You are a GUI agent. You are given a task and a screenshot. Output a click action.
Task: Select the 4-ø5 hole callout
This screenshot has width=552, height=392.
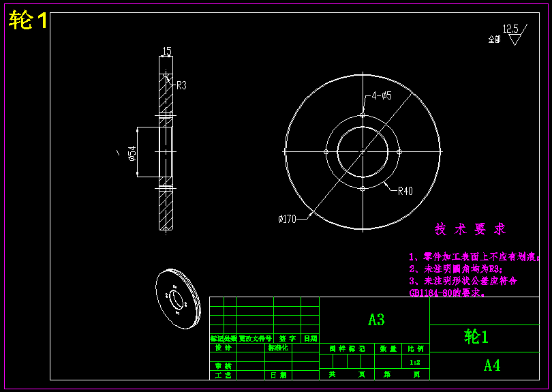tap(382, 95)
